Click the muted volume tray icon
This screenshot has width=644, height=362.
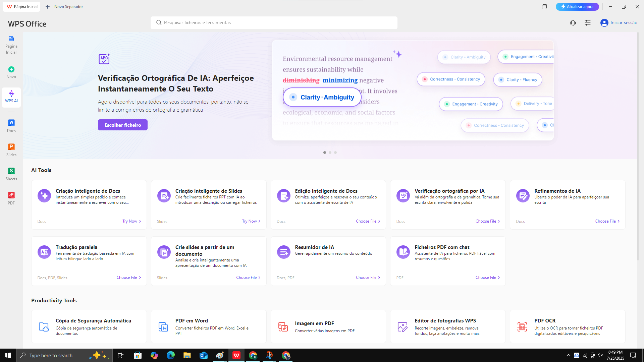[600, 355]
